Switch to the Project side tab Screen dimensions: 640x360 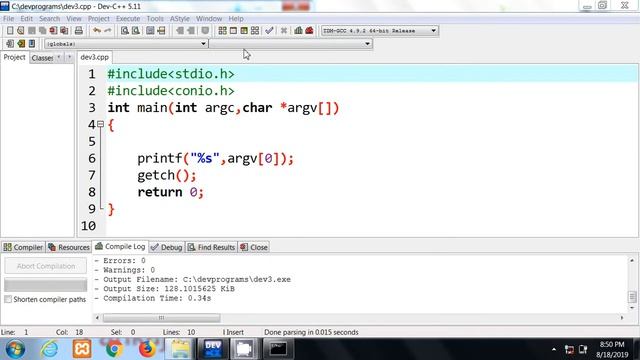15,57
